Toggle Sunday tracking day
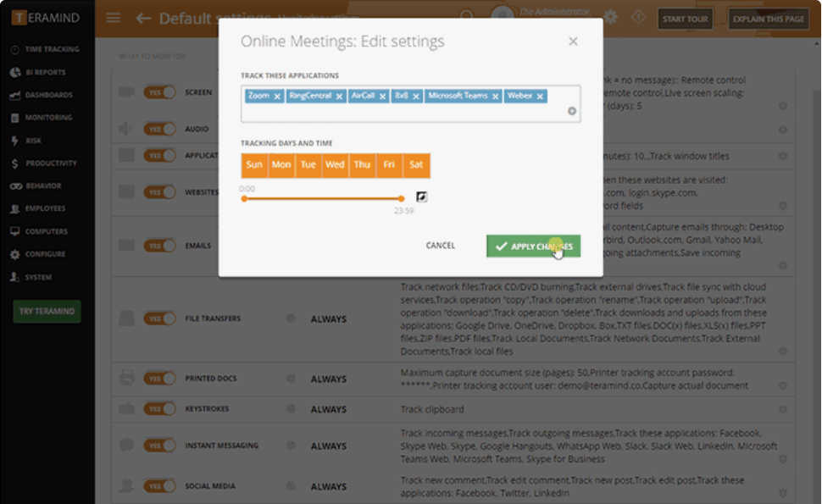This screenshot has width=822, height=504. (254, 165)
